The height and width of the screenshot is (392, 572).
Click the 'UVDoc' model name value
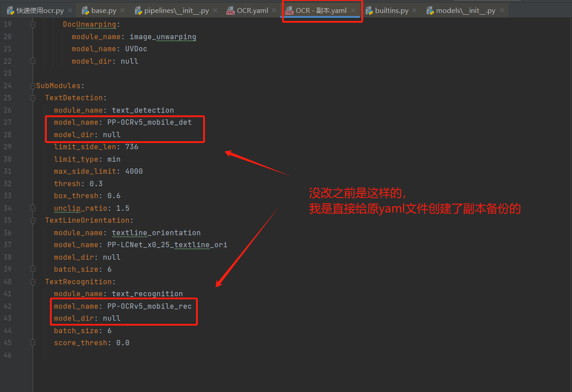point(136,49)
